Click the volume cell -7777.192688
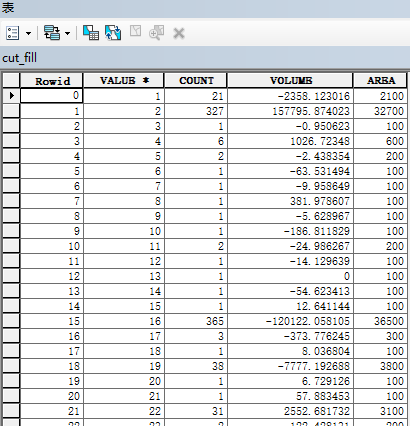This screenshot has height=426, width=410. pos(290,366)
